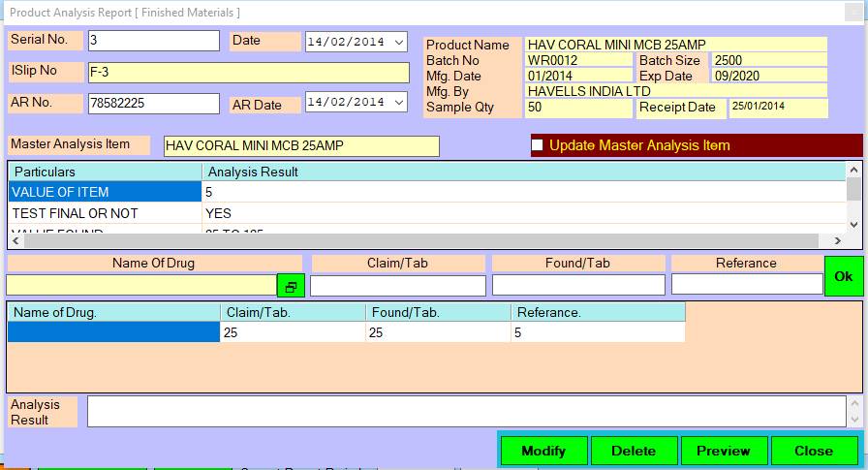Expand the AR Date dropdown

coord(399,103)
